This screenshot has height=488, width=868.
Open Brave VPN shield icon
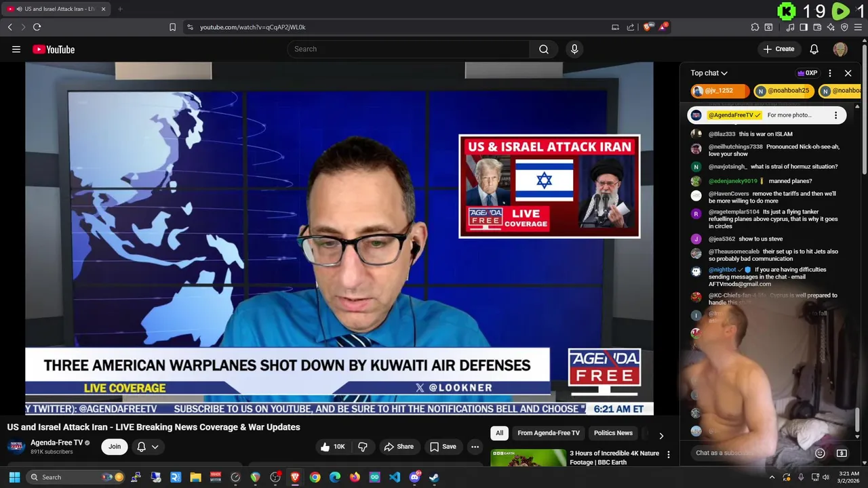(x=844, y=27)
